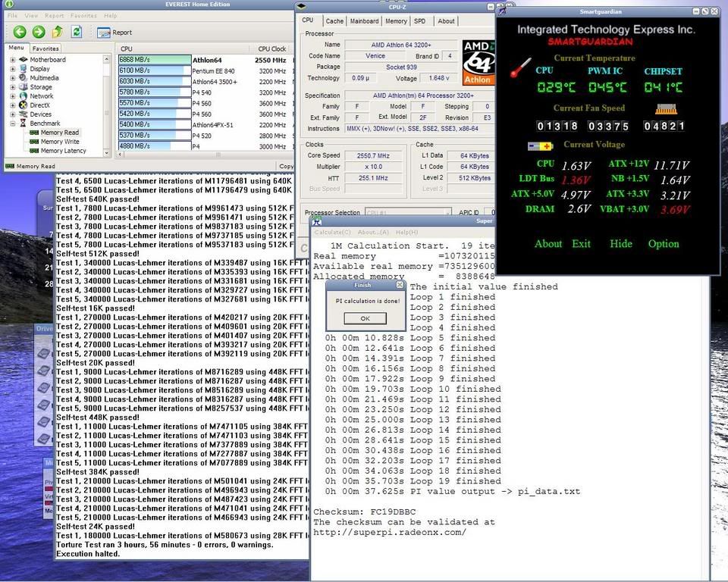Viewport: 728px width, 582px height.
Task: Open the Processor Selection dropdown in CPU-Z
Action: tap(408, 212)
